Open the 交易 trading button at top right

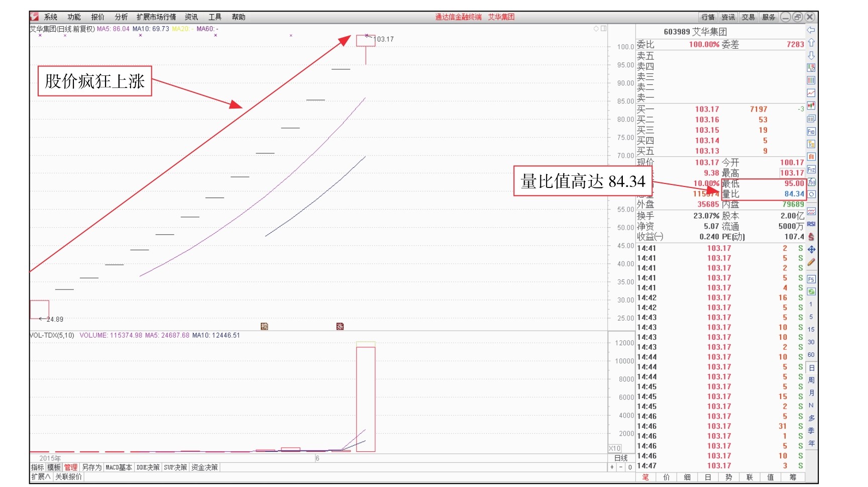coord(748,17)
